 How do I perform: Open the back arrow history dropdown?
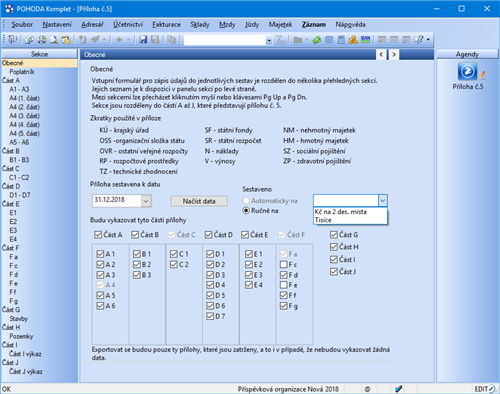tap(128, 40)
